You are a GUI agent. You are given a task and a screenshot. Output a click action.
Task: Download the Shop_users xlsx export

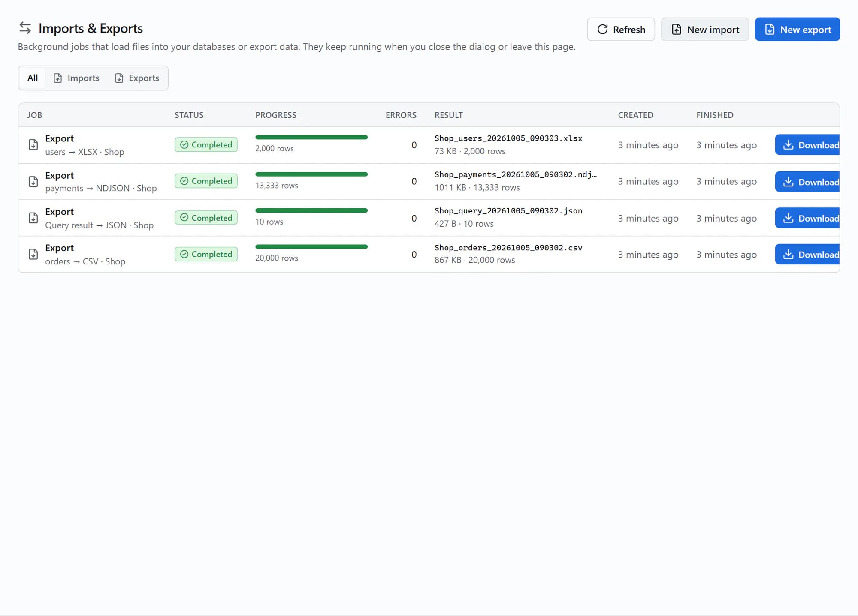(x=807, y=145)
